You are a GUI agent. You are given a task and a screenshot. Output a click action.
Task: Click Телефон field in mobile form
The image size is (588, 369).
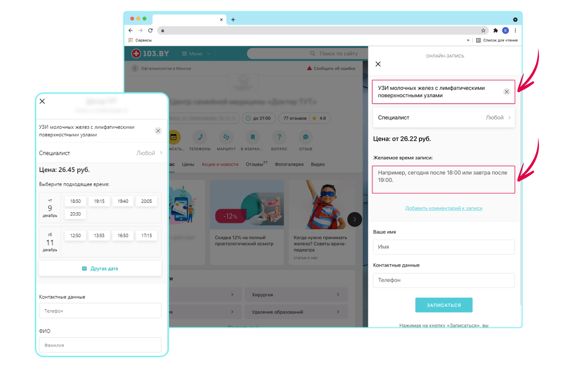point(100,311)
